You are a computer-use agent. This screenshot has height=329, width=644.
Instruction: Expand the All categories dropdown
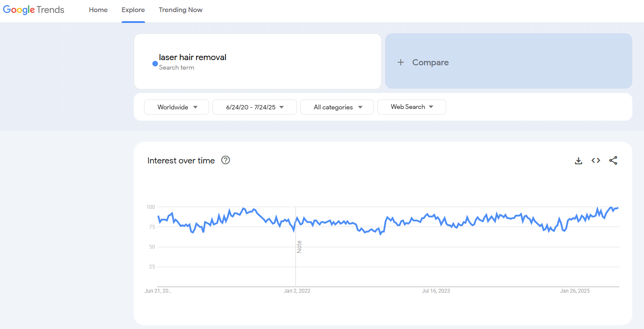(337, 107)
